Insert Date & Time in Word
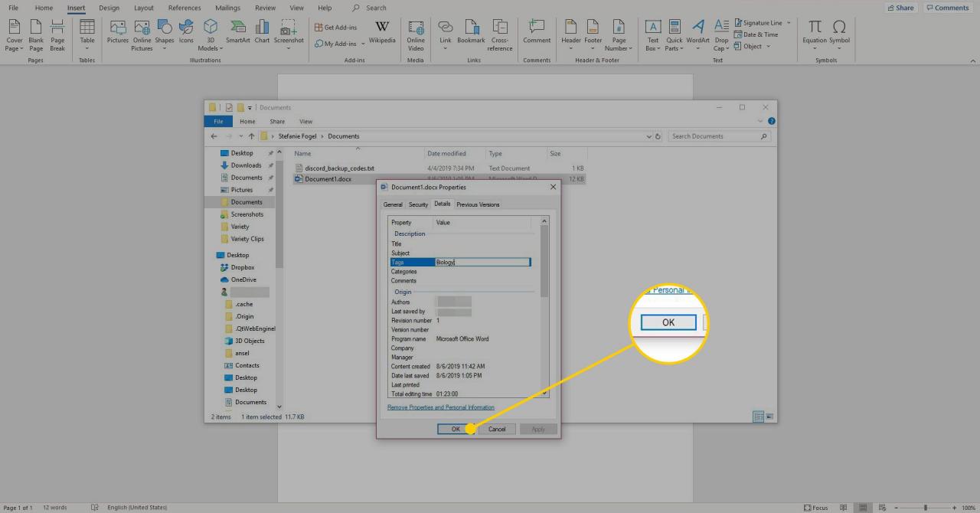 point(756,34)
